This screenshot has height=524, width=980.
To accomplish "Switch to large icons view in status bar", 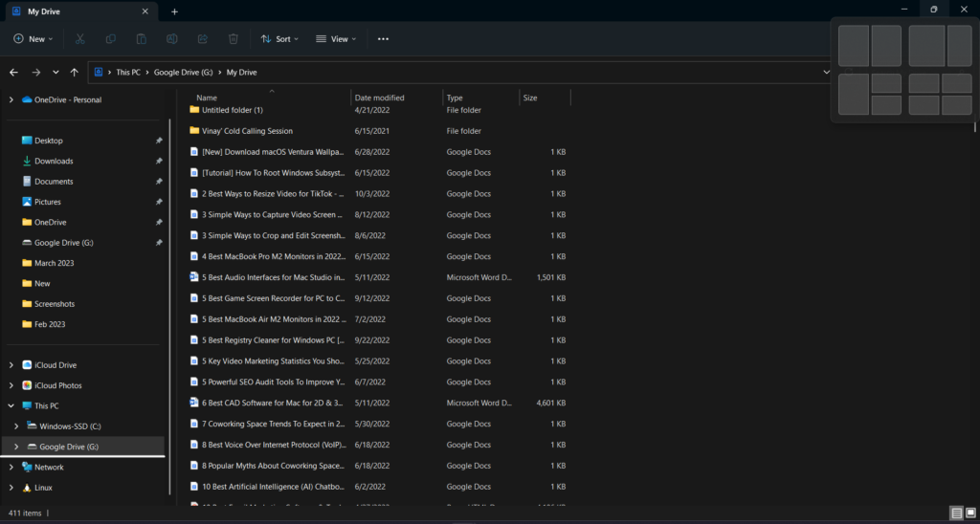I will coord(969,513).
